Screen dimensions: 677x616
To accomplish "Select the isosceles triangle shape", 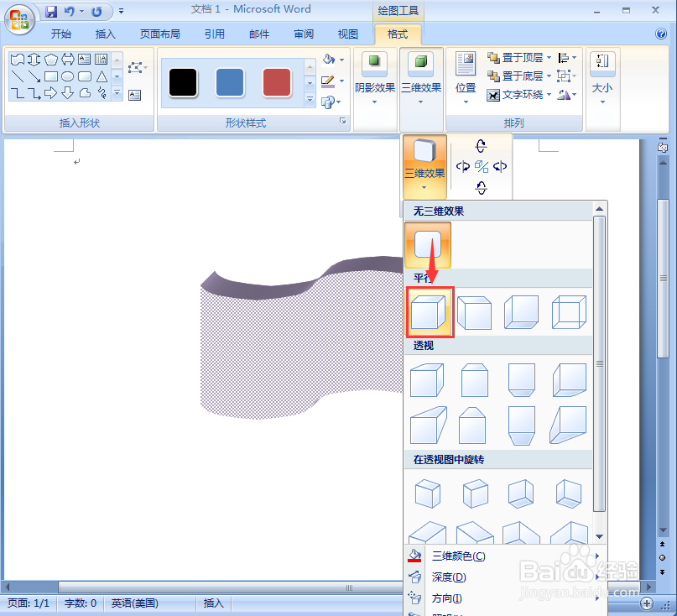I will pyautogui.click(x=102, y=76).
